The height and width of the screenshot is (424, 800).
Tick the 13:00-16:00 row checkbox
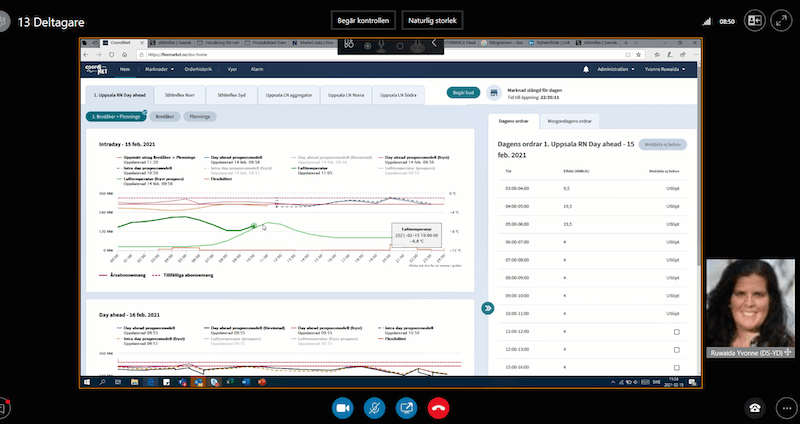tap(676, 367)
